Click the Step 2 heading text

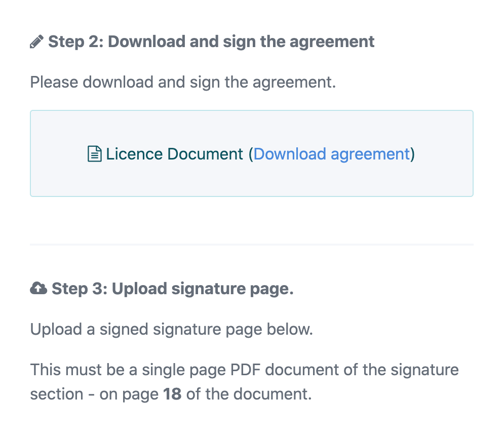point(212,41)
